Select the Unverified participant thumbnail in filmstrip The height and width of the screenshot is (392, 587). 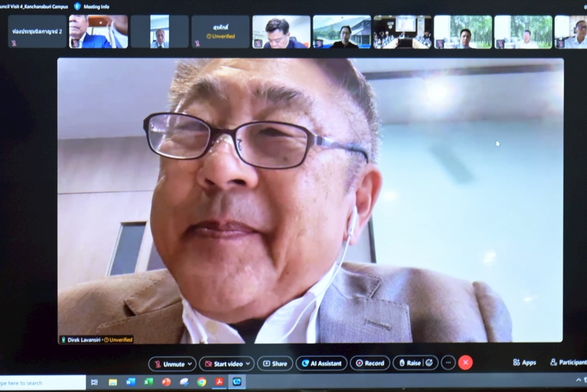click(220, 32)
